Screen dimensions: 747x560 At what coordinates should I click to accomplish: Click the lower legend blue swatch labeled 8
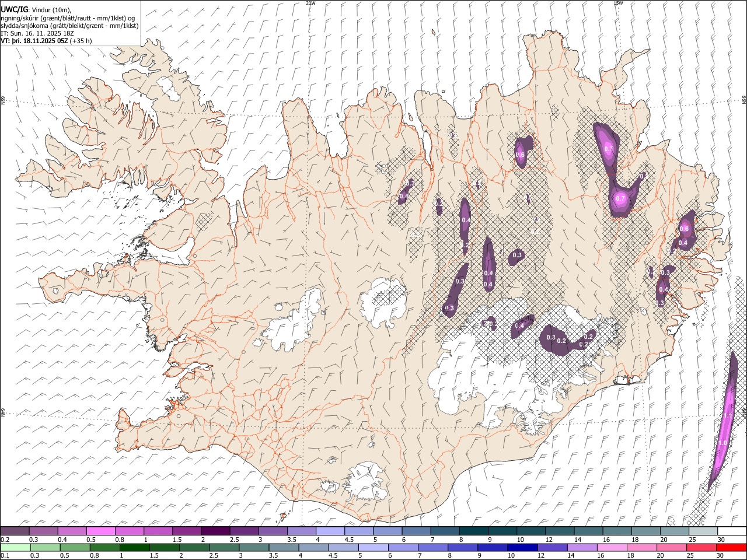[463, 547]
